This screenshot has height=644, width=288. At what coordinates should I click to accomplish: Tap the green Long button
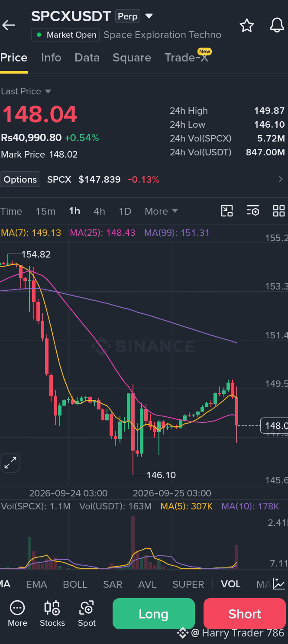(x=154, y=614)
